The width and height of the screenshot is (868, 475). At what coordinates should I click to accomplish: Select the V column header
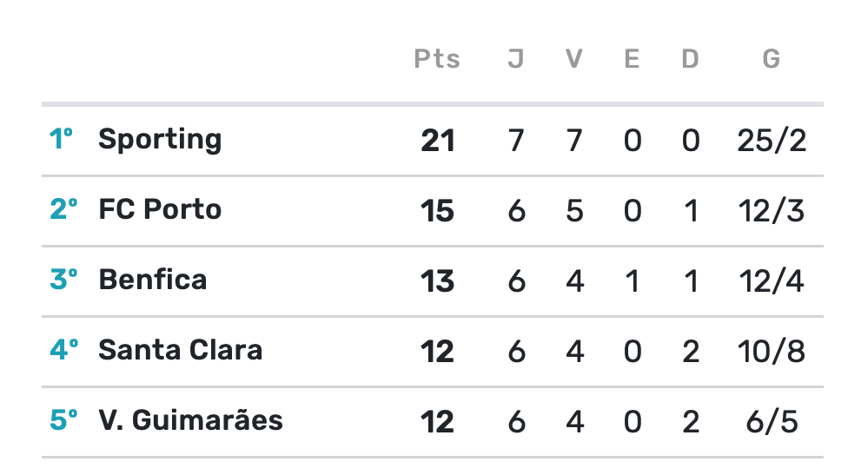(573, 59)
